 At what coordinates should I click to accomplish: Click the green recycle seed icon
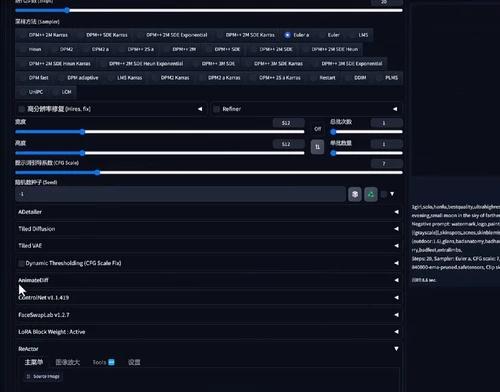(371, 194)
